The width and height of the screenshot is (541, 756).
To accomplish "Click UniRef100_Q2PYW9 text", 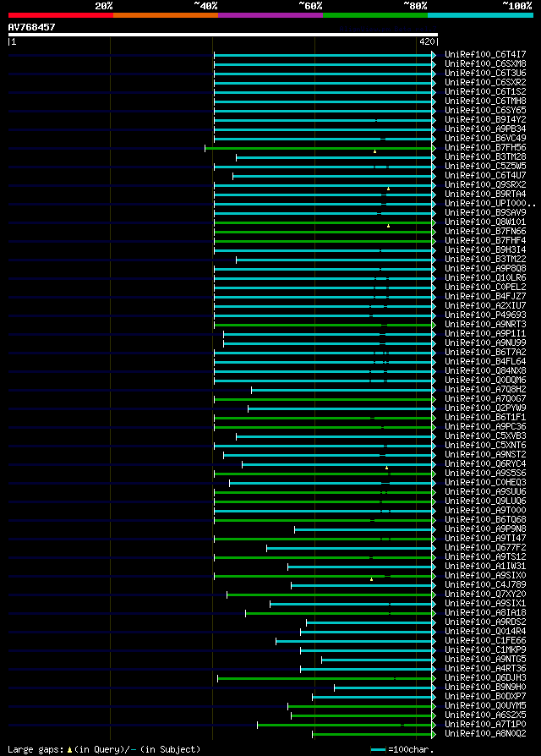I will coord(485,408).
